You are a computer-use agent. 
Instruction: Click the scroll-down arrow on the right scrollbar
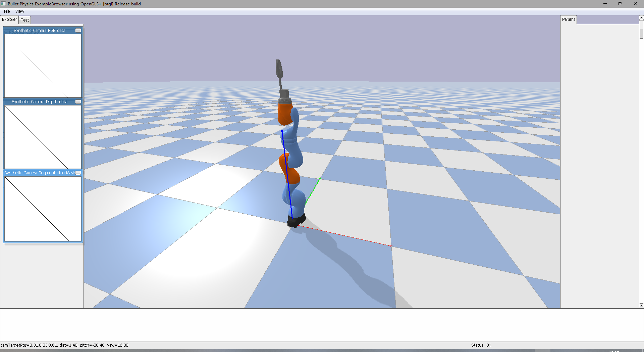pyautogui.click(x=641, y=306)
